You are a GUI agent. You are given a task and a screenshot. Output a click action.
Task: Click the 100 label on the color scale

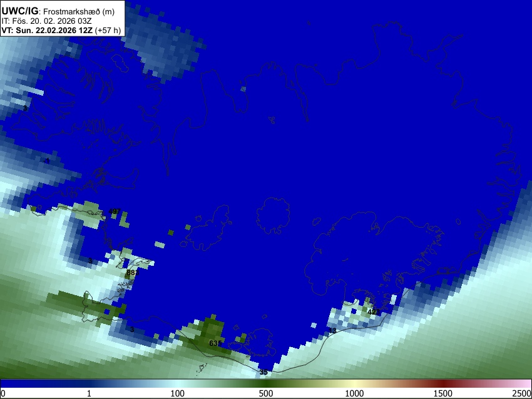click(x=178, y=393)
